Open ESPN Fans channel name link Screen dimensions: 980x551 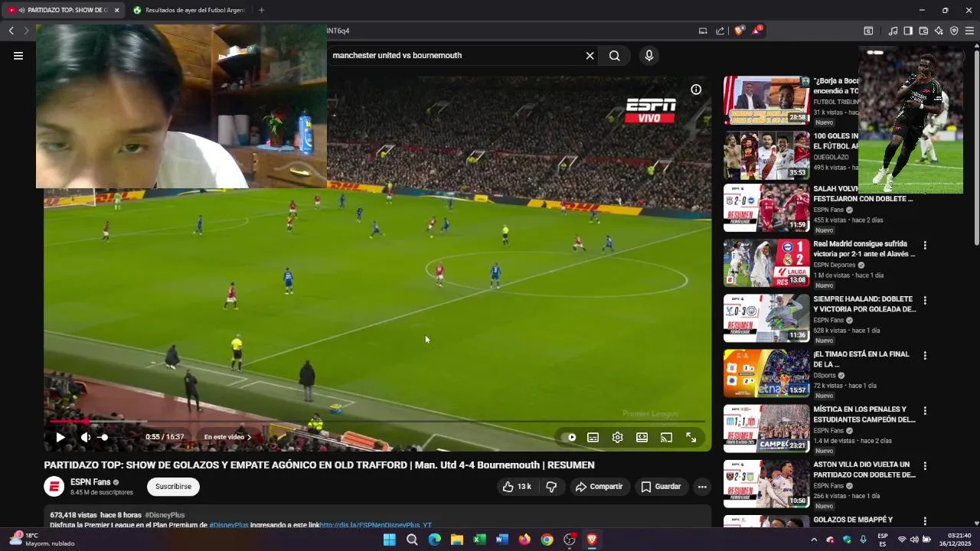pos(90,481)
